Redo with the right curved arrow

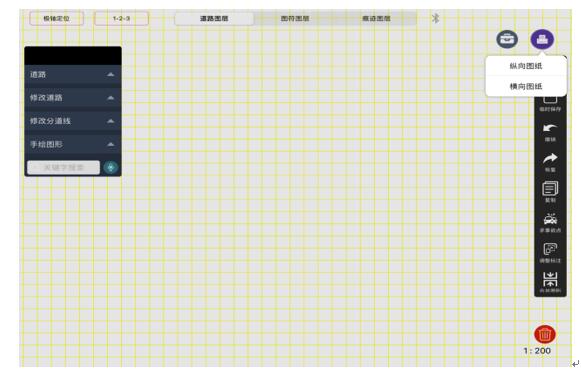point(550,162)
